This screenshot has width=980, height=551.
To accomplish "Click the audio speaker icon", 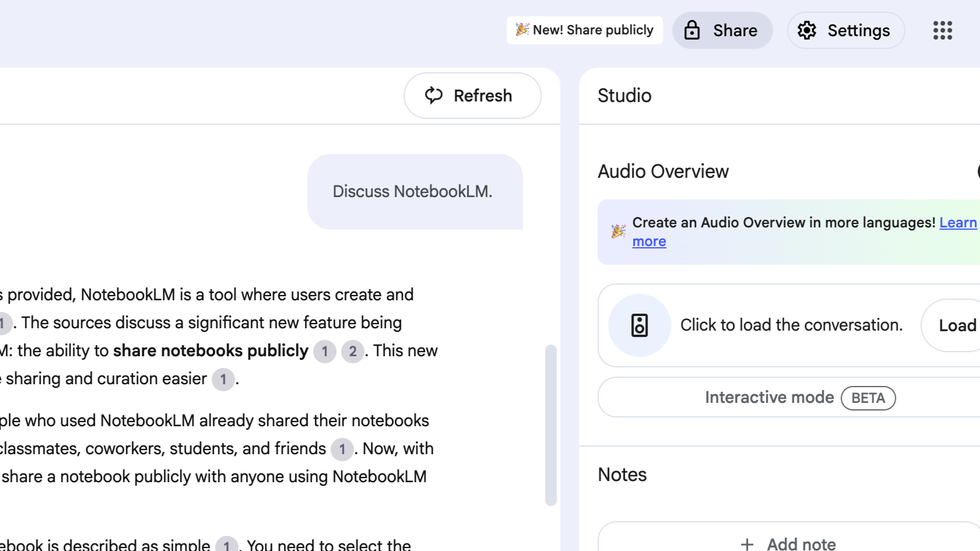I will click(640, 325).
